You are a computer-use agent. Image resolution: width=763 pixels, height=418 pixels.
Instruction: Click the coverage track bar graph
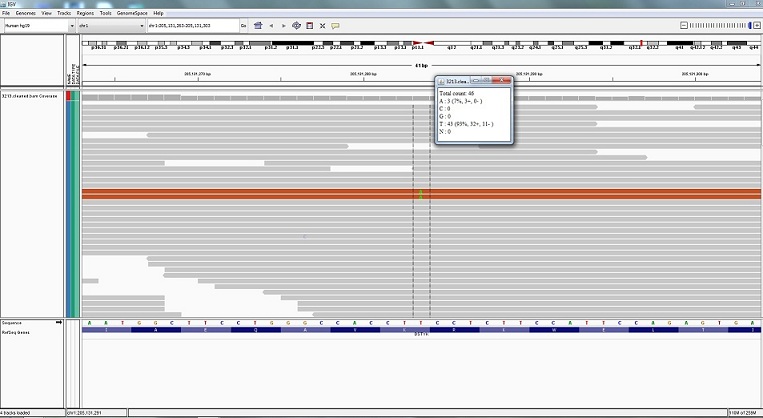(x=421, y=97)
